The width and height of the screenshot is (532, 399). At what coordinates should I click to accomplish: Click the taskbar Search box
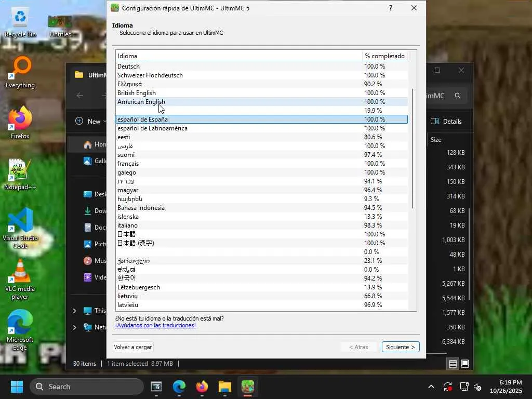click(87, 387)
